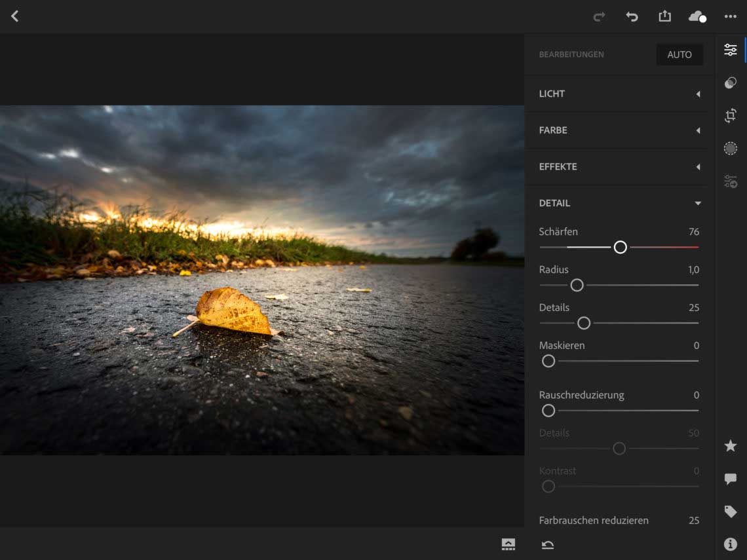The image size is (747, 560).
Task: Click the Schärfen slider handle
Action: (620, 247)
